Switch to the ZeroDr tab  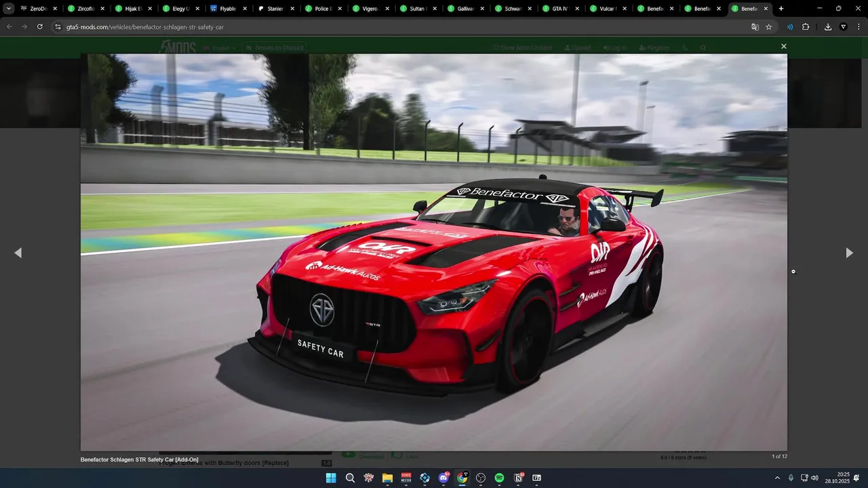coord(39,9)
